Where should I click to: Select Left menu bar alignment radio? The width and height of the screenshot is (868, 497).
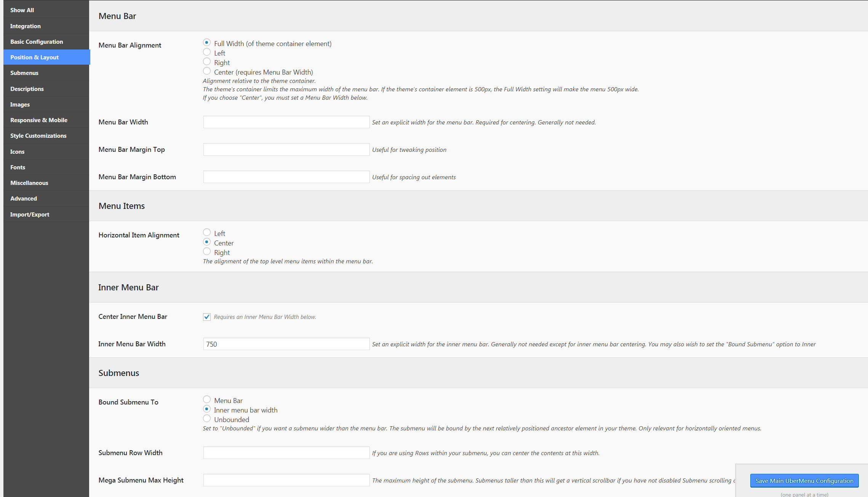(207, 52)
